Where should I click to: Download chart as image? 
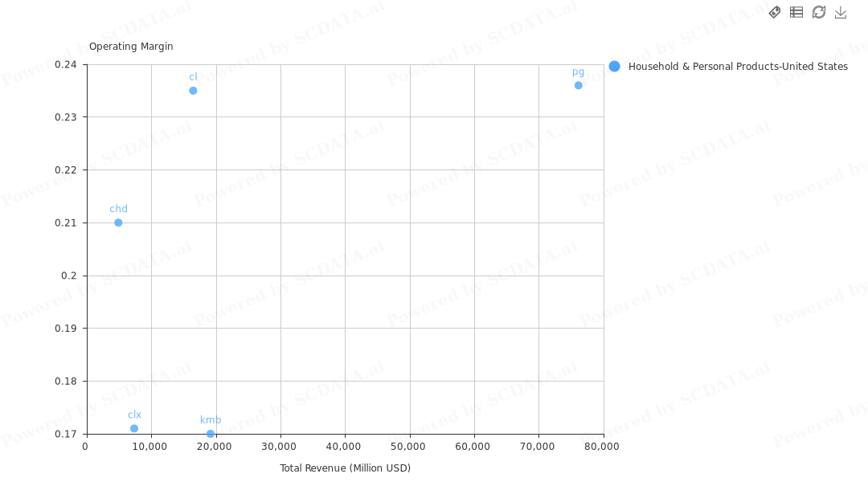pos(841,12)
